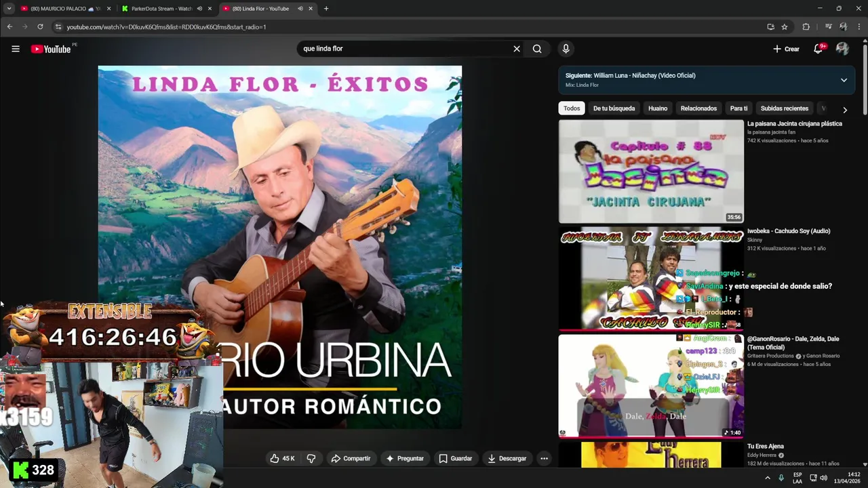Viewport: 868px width, 488px height.
Task: Open the YouTube hamburger guide menu
Action: (x=15, y=49)
